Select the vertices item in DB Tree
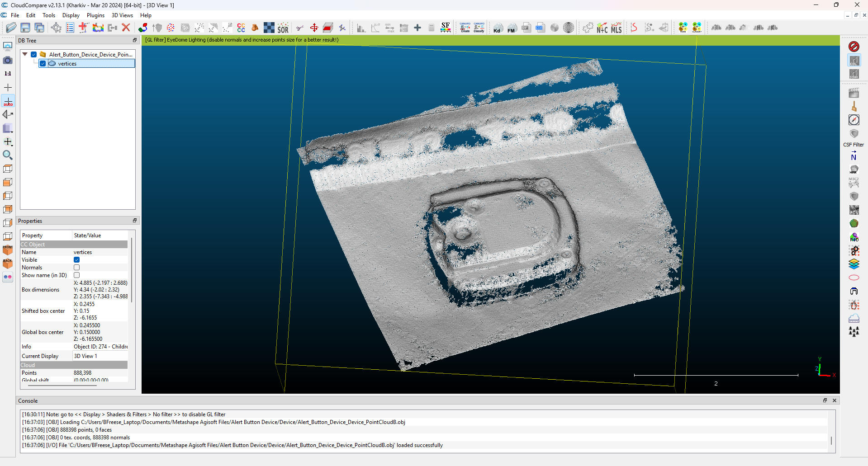This screenshot has width=868, height=466. click(x=67, y=64)
